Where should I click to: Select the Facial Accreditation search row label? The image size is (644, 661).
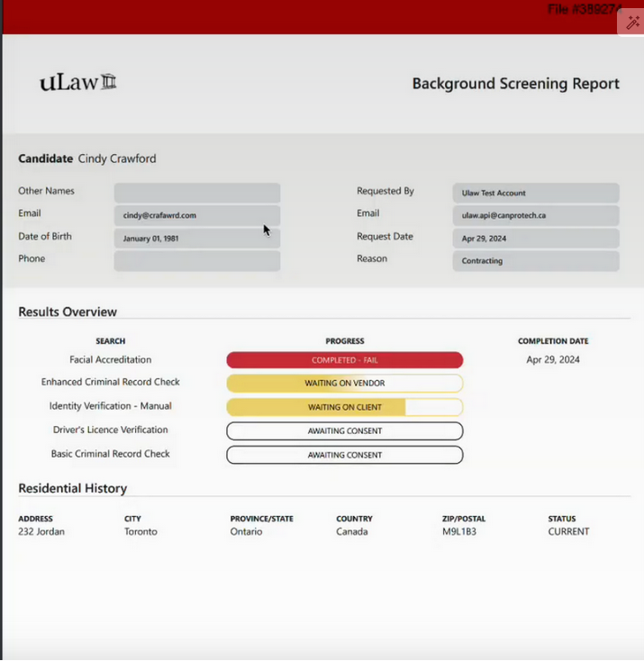coord(110,359)
